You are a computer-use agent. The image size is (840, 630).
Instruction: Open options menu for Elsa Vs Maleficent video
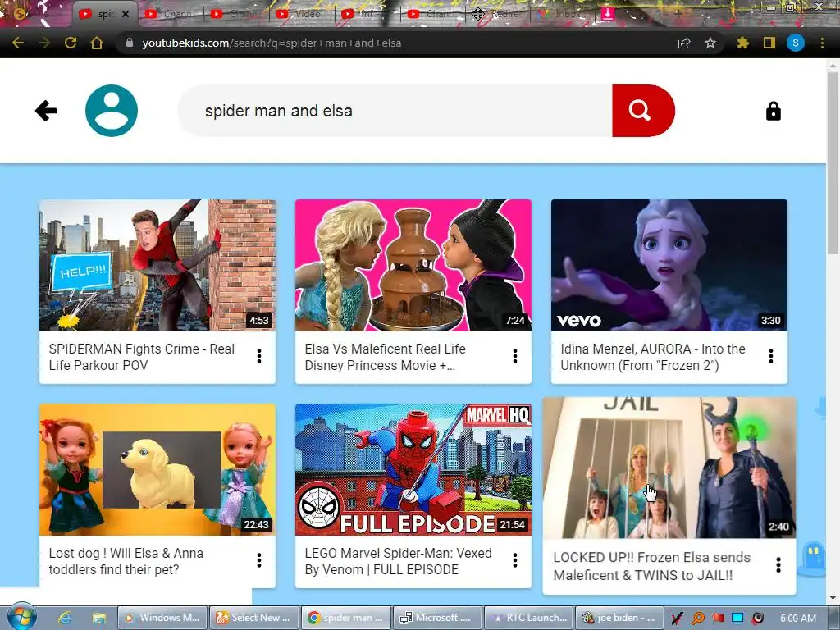click(515, 356)
